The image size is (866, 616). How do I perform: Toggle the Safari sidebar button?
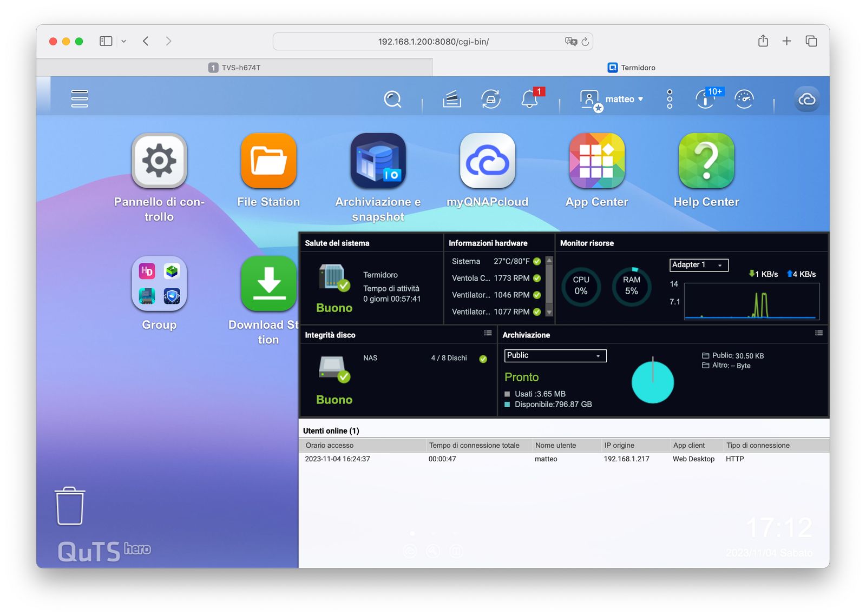pos(106,41)
